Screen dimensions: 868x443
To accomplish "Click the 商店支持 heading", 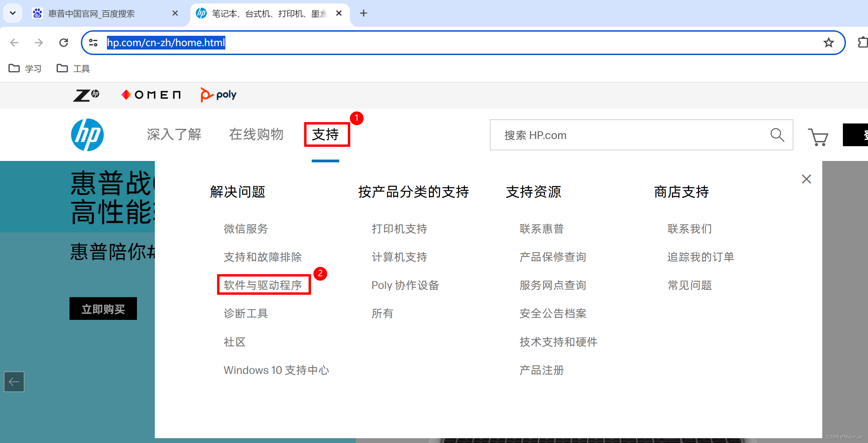I will tap(682, 192).
